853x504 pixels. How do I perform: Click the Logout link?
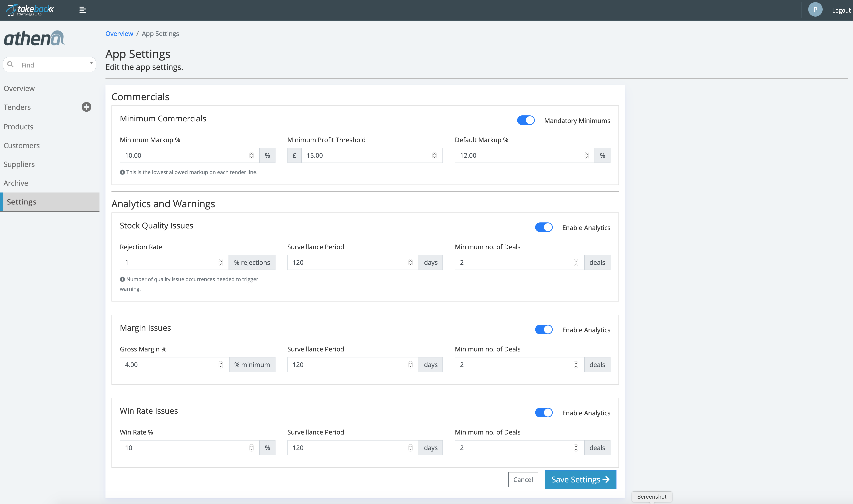tap(841, 10)
